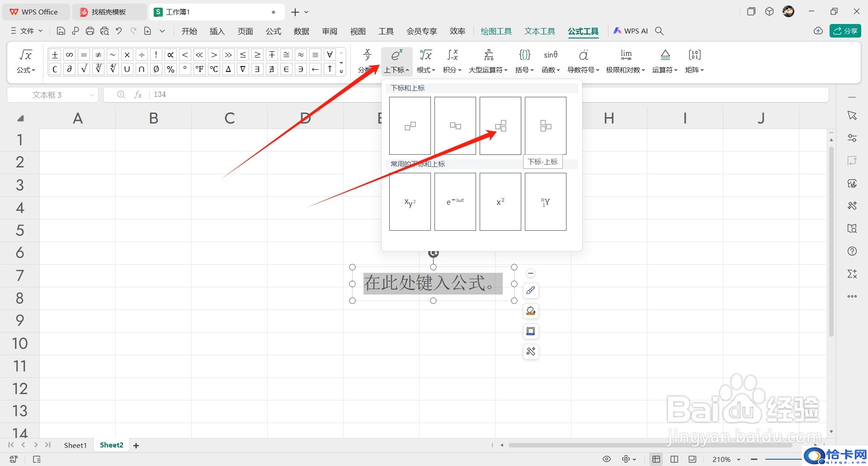Viewport: 868px width, 466px height.
Task: Insert the not-equal ≠ symbol
Action: tap(98, 55)
